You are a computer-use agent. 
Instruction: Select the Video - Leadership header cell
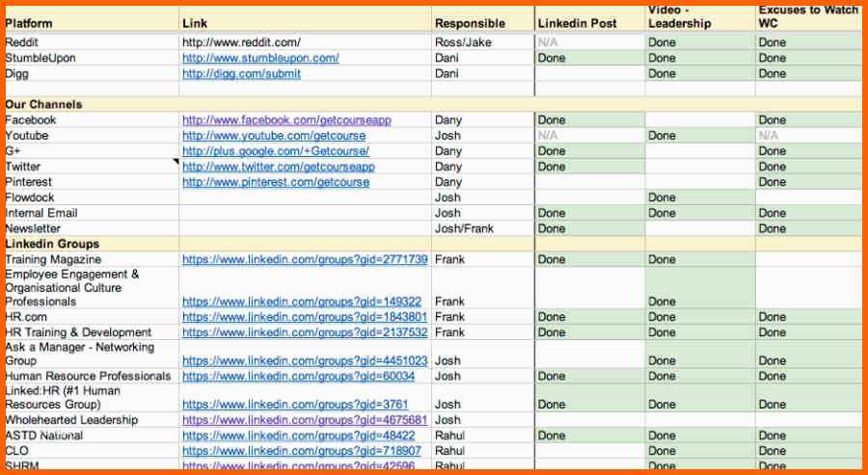[x=700, y=20]
